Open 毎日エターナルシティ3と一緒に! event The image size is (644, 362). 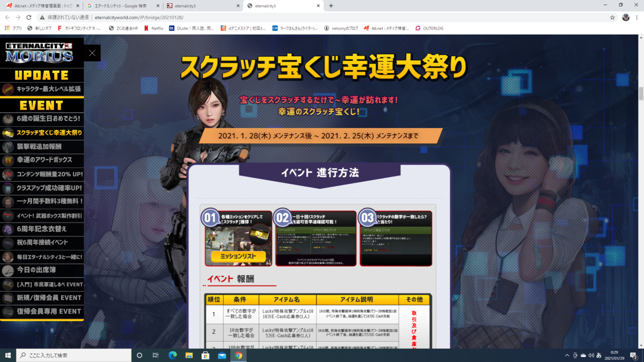(42, 257)
